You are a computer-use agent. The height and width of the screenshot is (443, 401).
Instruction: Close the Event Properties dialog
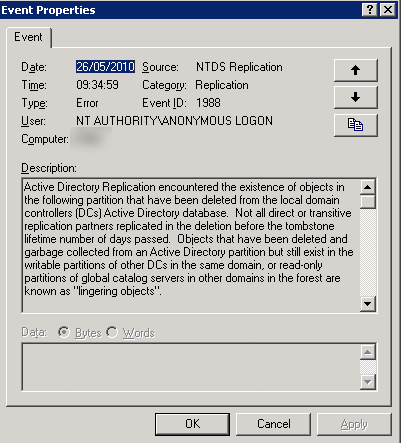[388, 10]
